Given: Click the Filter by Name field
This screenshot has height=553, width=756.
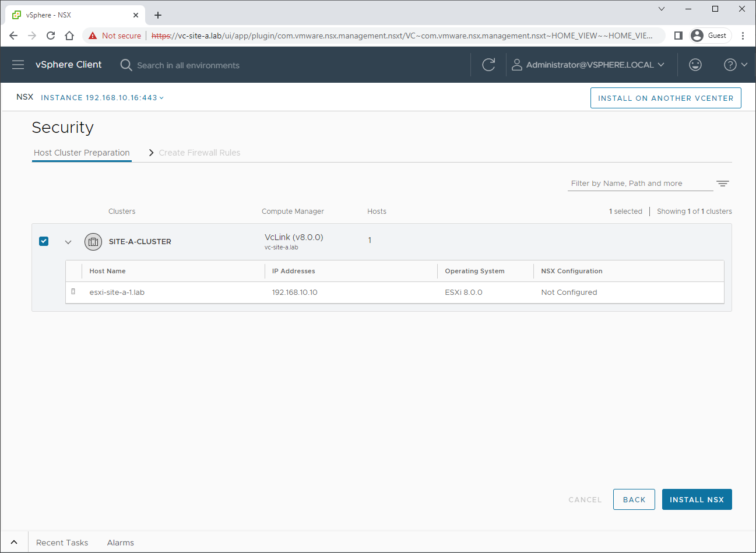Looking at the screenshot, I should click(640, 184).
